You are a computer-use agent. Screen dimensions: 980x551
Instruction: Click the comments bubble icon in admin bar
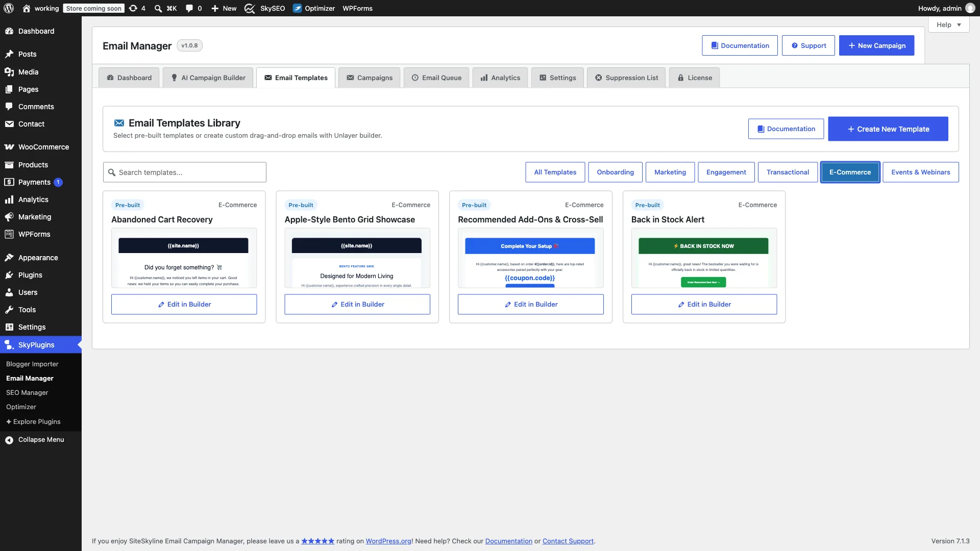coord(189,8)
